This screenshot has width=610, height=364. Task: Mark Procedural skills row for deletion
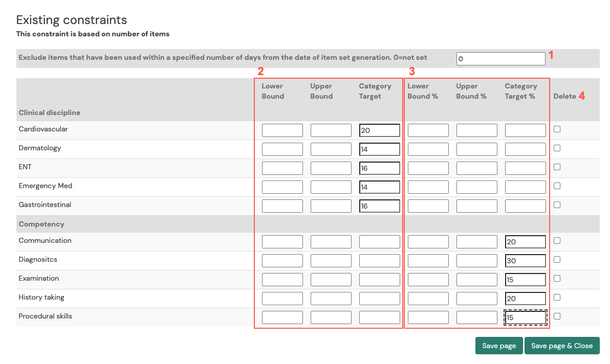[557, 316]
